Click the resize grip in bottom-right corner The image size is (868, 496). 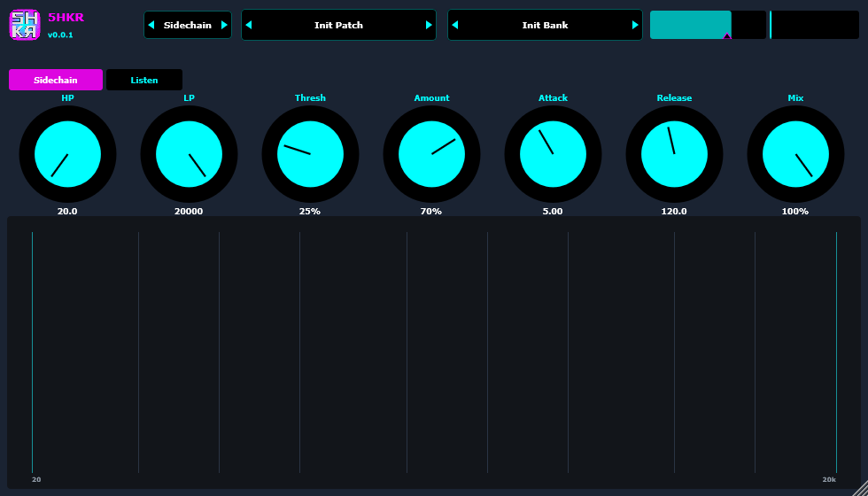pyautogui.click(x=860, y=488)
